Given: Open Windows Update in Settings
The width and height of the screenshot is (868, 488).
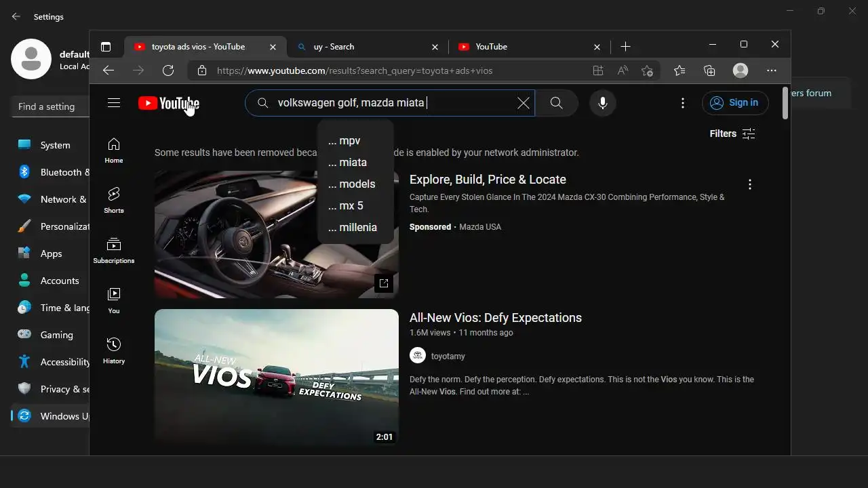Looking at the screenshot, I should 50,416.
